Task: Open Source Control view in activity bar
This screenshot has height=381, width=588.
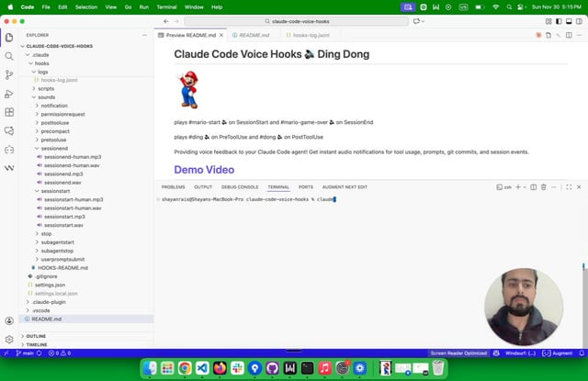Action: pos(9,75)
